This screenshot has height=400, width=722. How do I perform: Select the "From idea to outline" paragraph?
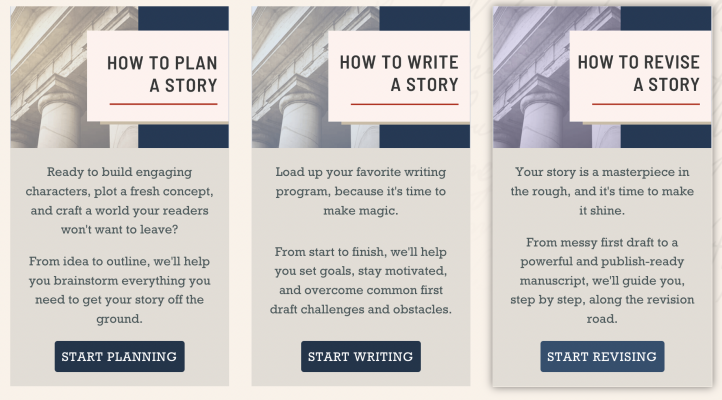pos(120,290)
